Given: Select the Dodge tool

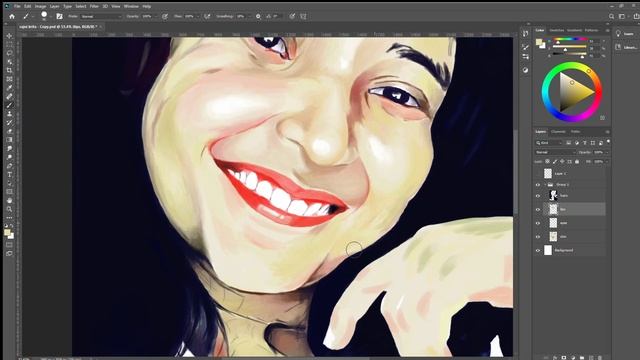Looking at the screenshot, I should [9, 157].
